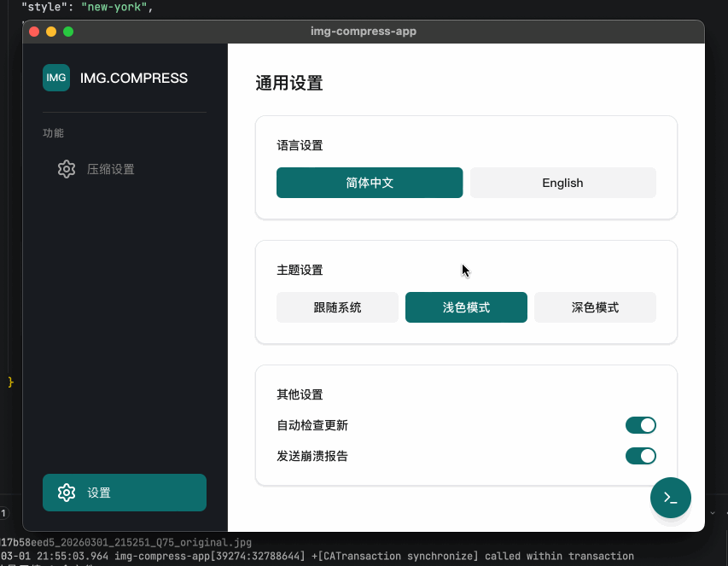Click the chevron inside the circular action button
This screenshot has width=728, height=566.
click(671, 498)
